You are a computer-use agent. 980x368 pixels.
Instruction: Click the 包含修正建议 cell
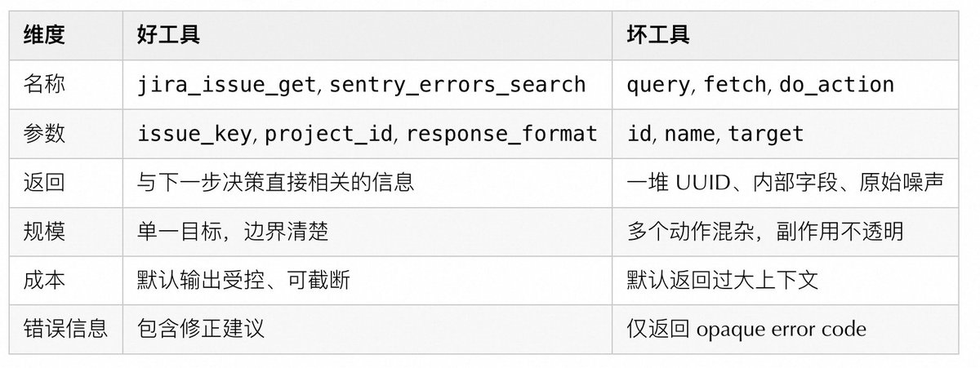[x=201, y=329]
